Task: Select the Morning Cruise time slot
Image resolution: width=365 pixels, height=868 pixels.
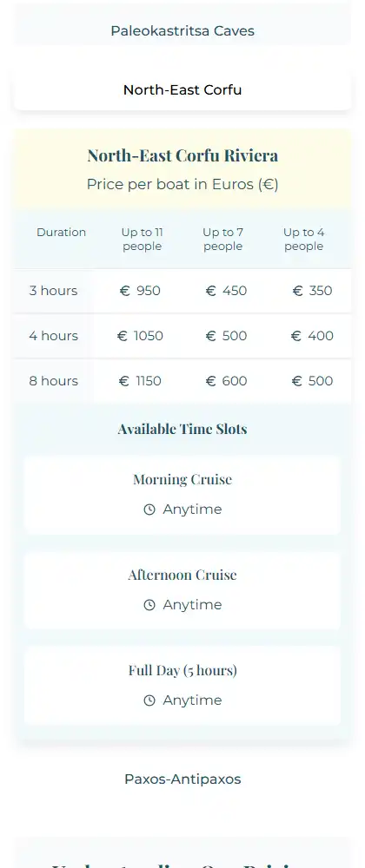Action: (182, 496)
